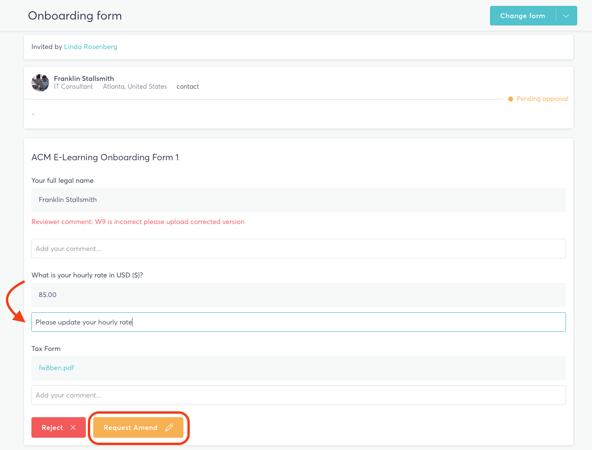Click the Change form button

pos(523,16)
